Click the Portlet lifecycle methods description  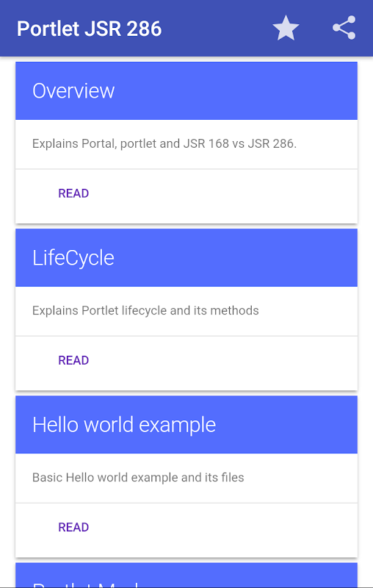click(x=145, y=310)
